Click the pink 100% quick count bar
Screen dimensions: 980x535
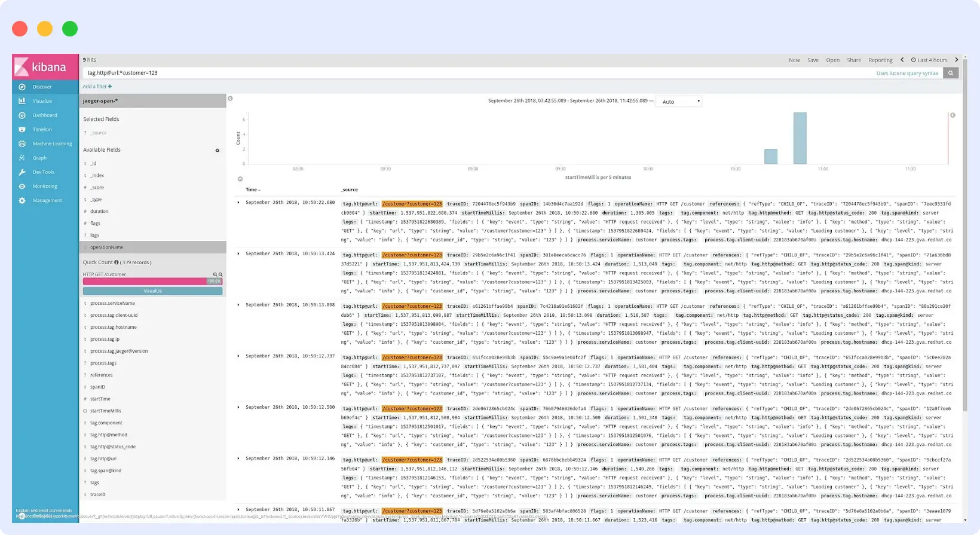point(152,281)
